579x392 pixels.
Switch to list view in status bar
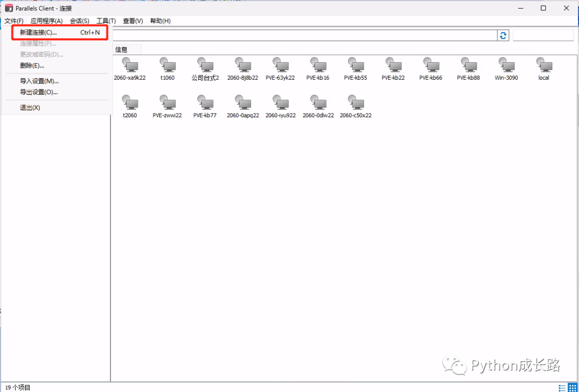click(x=562, y=388)
